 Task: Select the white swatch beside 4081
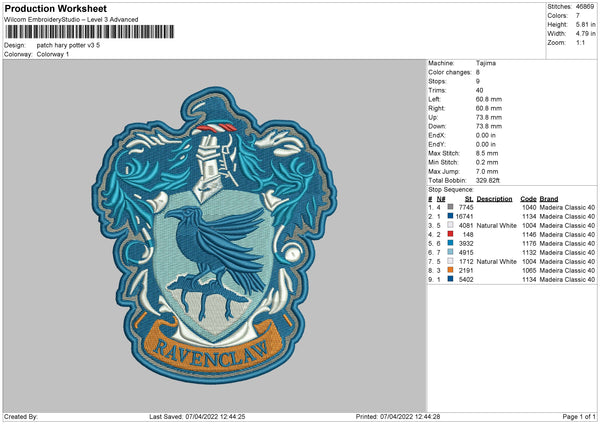click(450, 225)
